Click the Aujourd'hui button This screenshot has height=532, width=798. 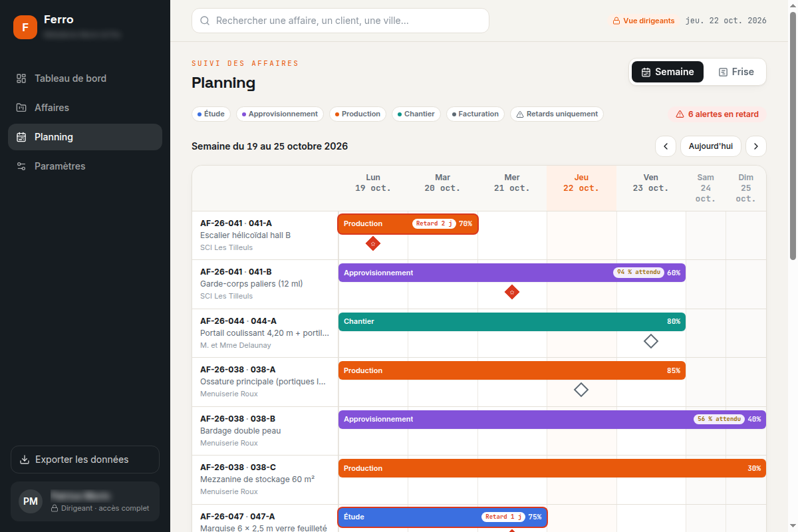point(711,146)
